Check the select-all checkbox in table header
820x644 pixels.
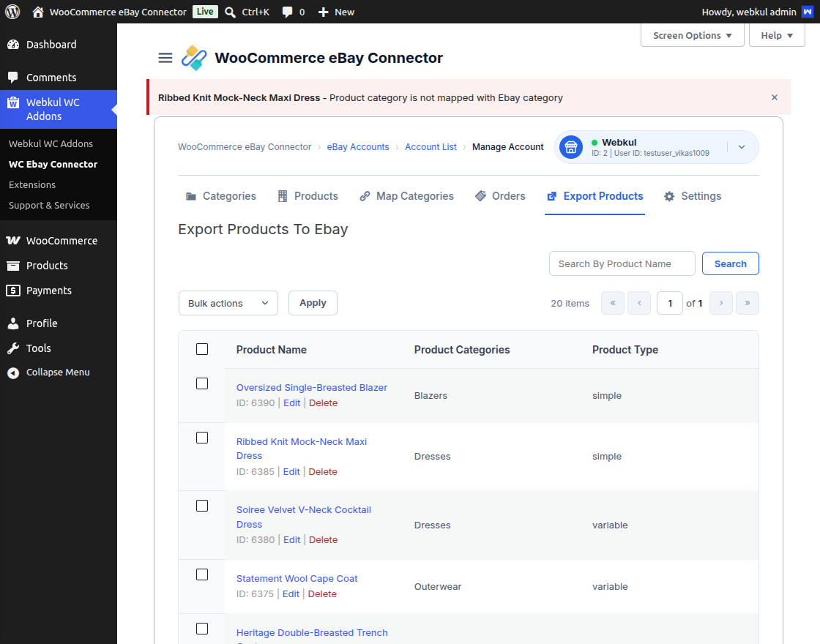(x=202, y=349)
